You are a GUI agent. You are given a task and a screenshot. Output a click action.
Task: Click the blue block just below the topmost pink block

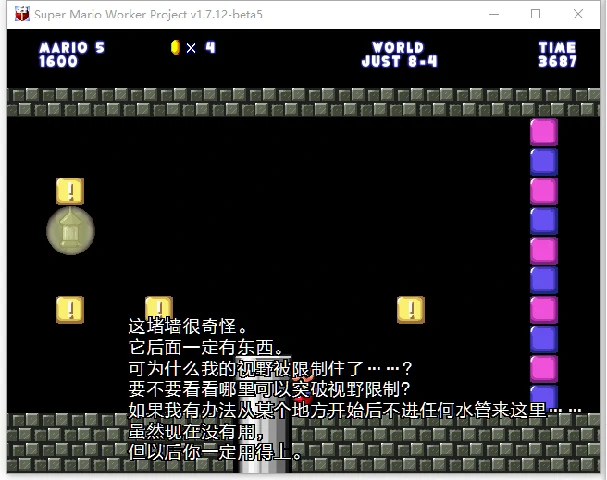coord(544,162)
